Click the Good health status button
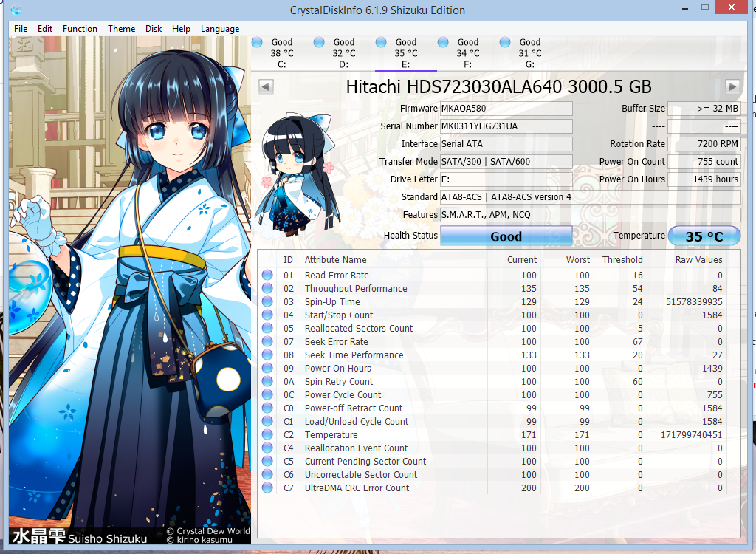Image resolution: width=756 pixels, height=554 pixels. coord(506,236)
